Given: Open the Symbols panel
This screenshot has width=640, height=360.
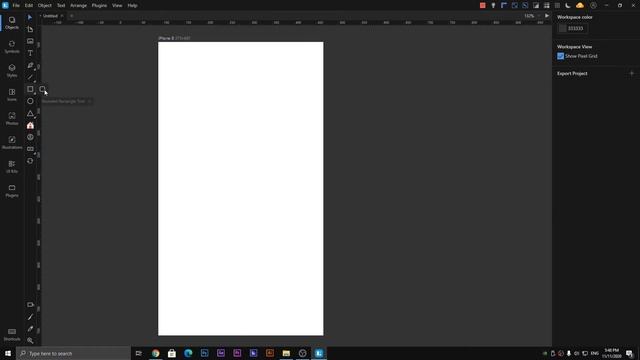Looking at the screenshot, I should click(12, 47).
